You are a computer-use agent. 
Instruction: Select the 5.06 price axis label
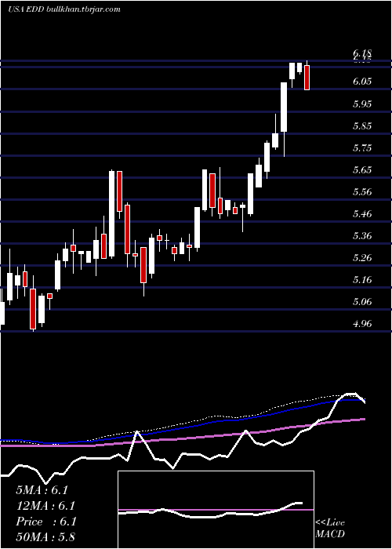(x=362, y=302)
